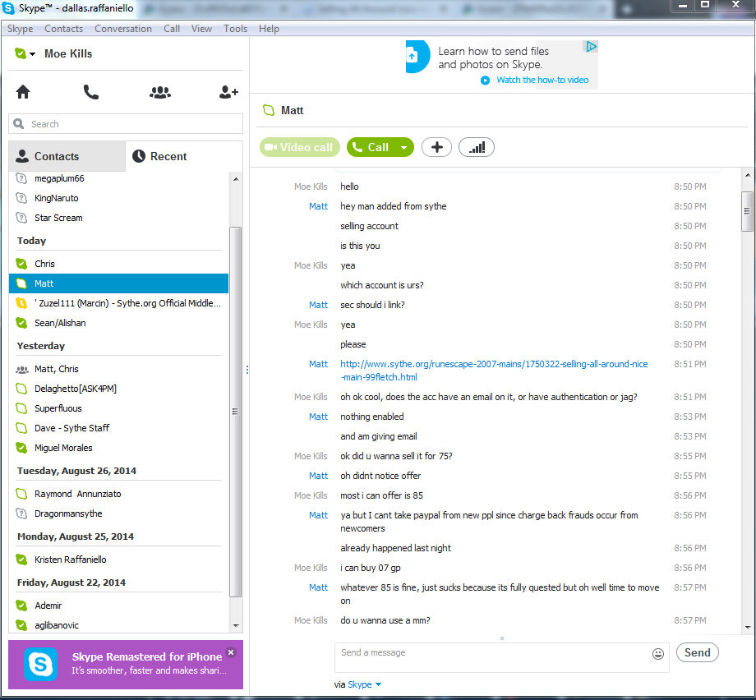This screenshot has height=700, width=756.
Task: Click unknown-status icon beside megaplum66
Action: (x=21, y=178)
